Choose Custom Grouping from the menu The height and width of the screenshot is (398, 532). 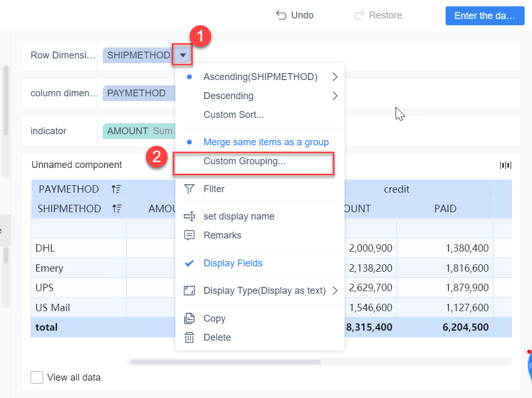click(244, 161)
